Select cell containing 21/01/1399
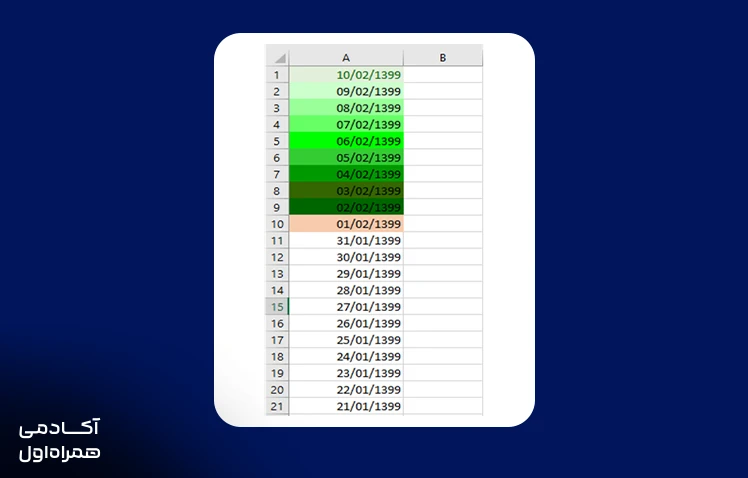Viewport: 748px width, 478px height. pos(346,406)
